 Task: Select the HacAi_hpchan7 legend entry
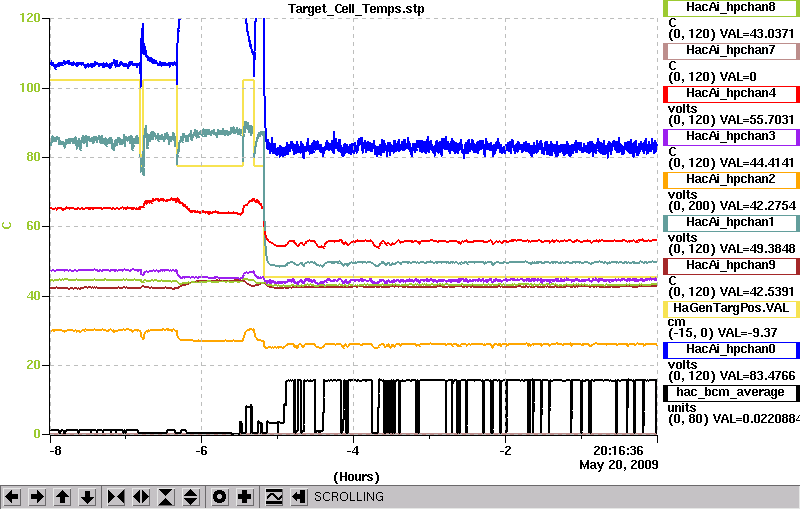(731, 50)
